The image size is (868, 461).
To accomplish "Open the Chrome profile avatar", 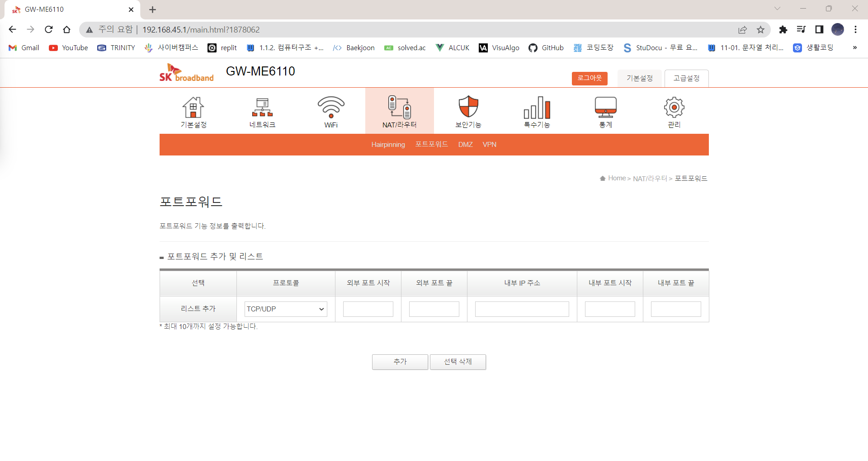I will (x=838, y=29).
